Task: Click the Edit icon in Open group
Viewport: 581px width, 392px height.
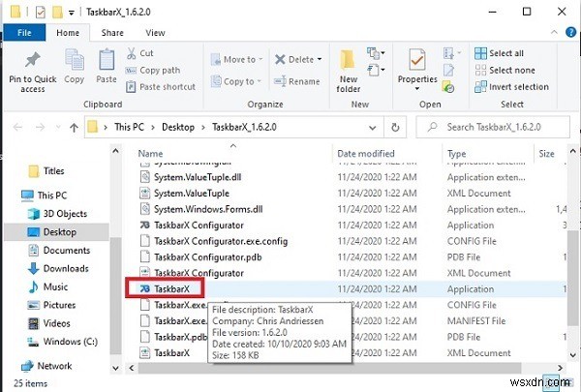Action: 448,70
